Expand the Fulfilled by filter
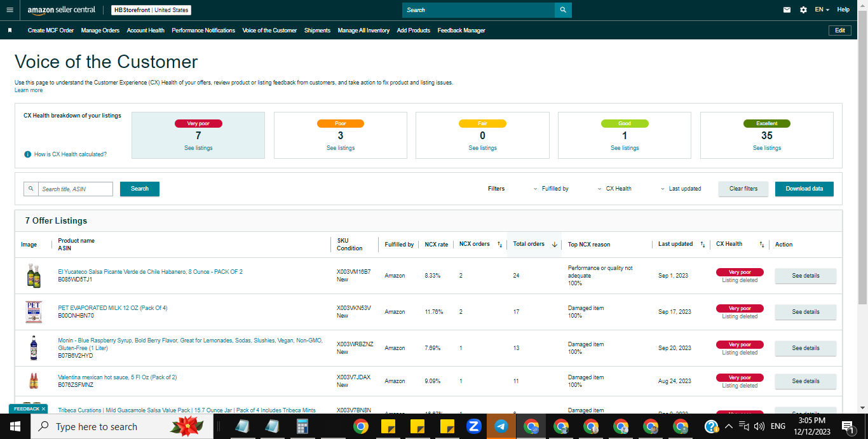This screenshot has width=868, height=439. tap(551, 189)
